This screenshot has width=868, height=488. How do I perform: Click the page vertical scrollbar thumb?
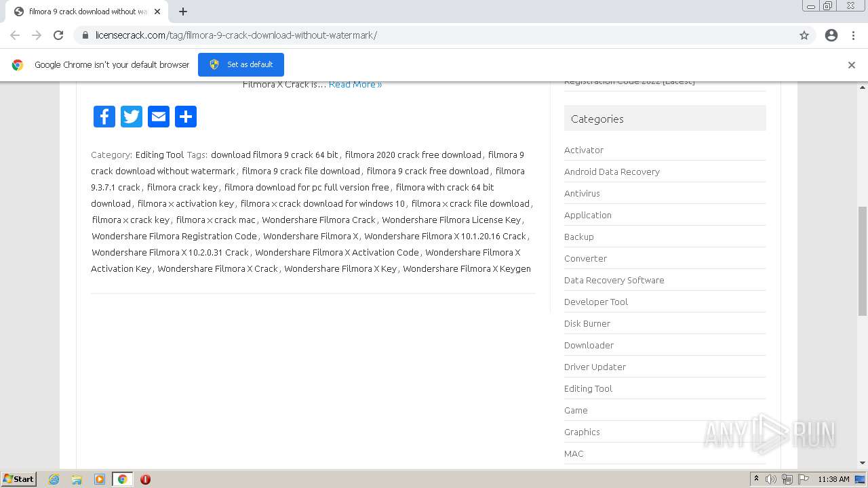(x=863, y=261)
